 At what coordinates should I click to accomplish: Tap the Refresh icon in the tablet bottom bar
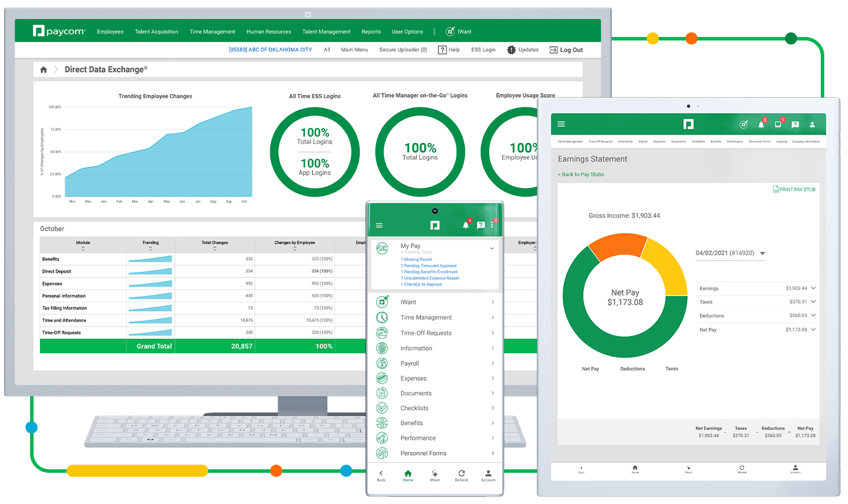pyautogui.click(x=742, y=468)
